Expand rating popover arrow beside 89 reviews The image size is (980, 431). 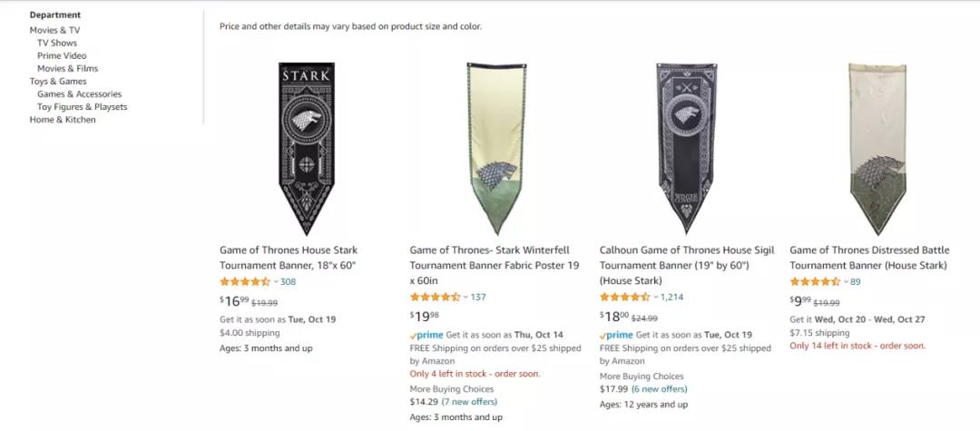[846, 282]
